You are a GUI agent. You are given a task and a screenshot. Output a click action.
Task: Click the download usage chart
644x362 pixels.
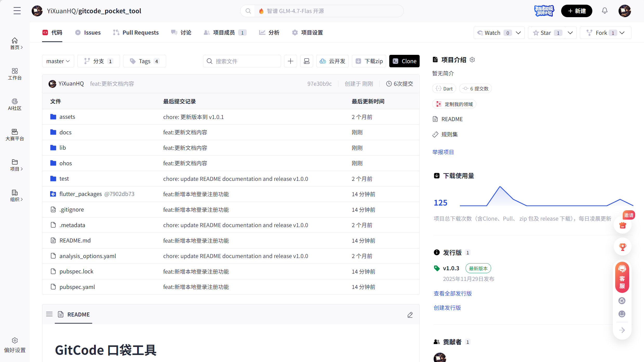(546, 197)
